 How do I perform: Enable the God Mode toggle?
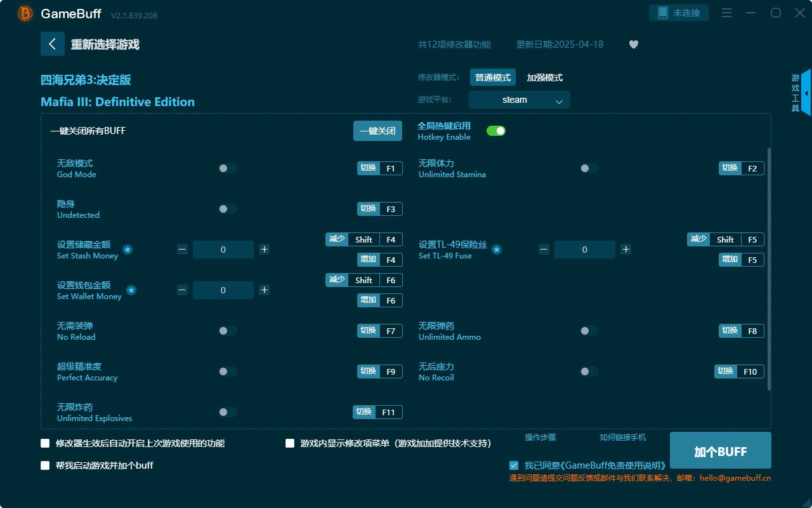228,168
